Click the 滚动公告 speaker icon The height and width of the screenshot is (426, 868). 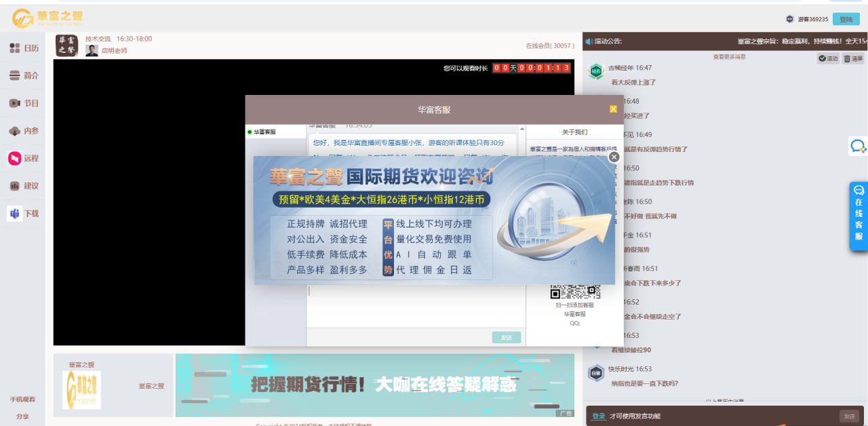point(589,41)
